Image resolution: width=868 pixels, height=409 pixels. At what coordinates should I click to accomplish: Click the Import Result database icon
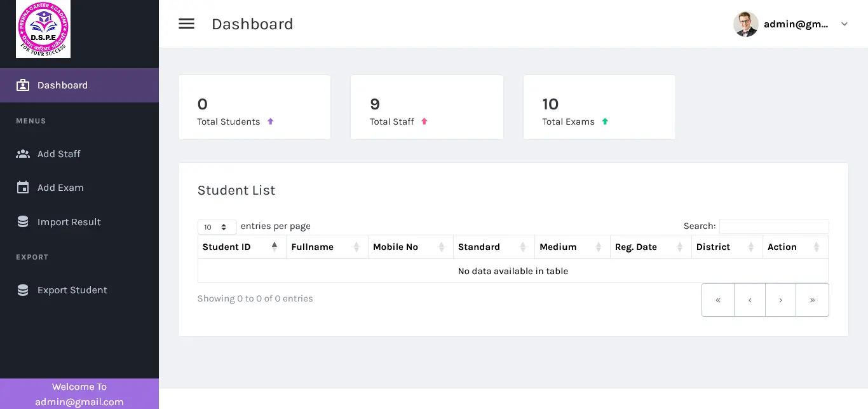(23, 222)
